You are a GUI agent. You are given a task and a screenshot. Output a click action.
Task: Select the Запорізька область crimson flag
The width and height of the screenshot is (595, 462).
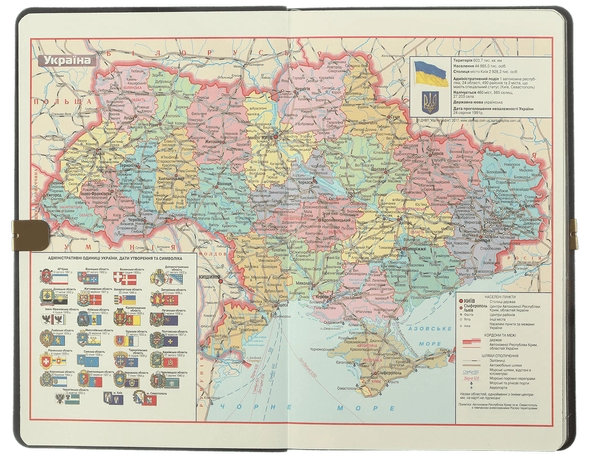[171, 301]
